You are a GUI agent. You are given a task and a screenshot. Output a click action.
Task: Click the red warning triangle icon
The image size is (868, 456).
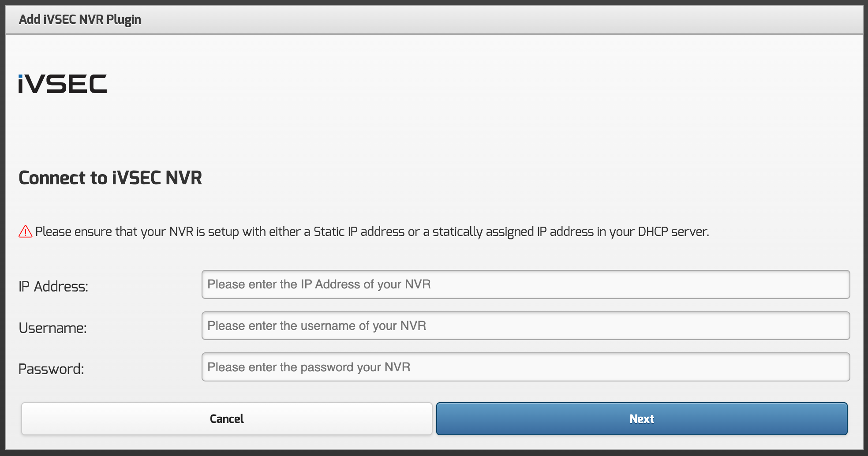click(25, 232)
